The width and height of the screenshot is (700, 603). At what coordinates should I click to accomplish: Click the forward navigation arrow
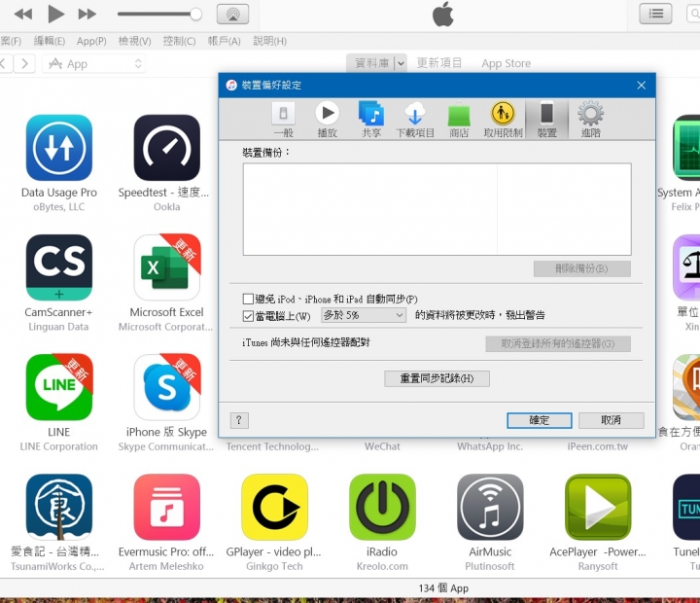pyautogui.click(x=24, y=64)
